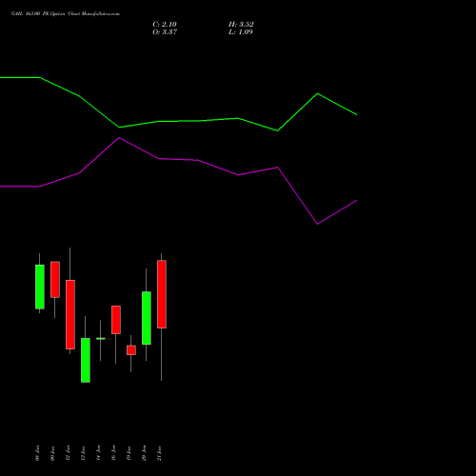The width and height of the screenshot is (476, 476).
Task: Click the chart title text 'GAIL PE Option Chart'
Action: click(x=66, y=14)
